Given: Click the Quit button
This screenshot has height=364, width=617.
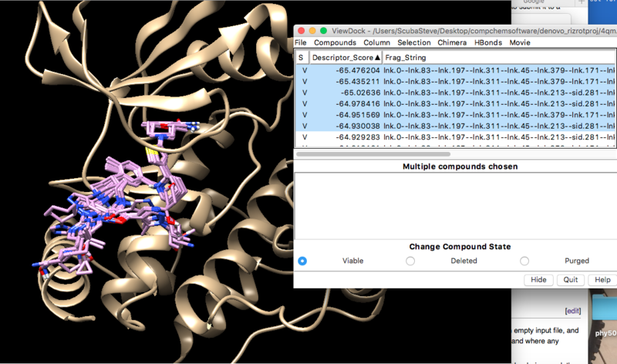Looking at the screenshot, I should tap(570, 280).
